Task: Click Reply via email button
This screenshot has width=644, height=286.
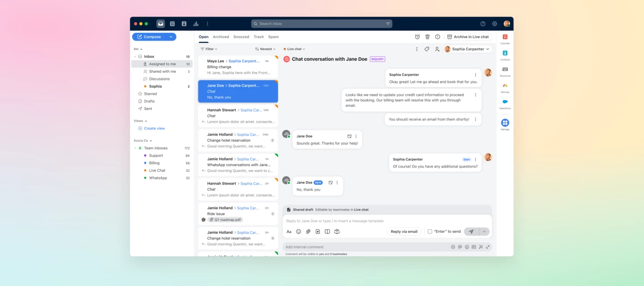Action: point(404,231)
